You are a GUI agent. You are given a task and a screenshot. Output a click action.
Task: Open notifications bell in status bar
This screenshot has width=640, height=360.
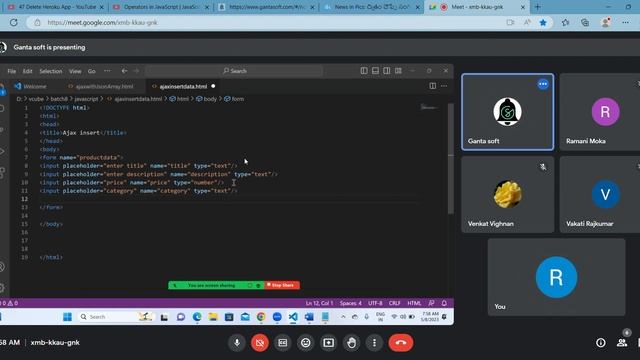pyautogui.click(x=444, y=303)
